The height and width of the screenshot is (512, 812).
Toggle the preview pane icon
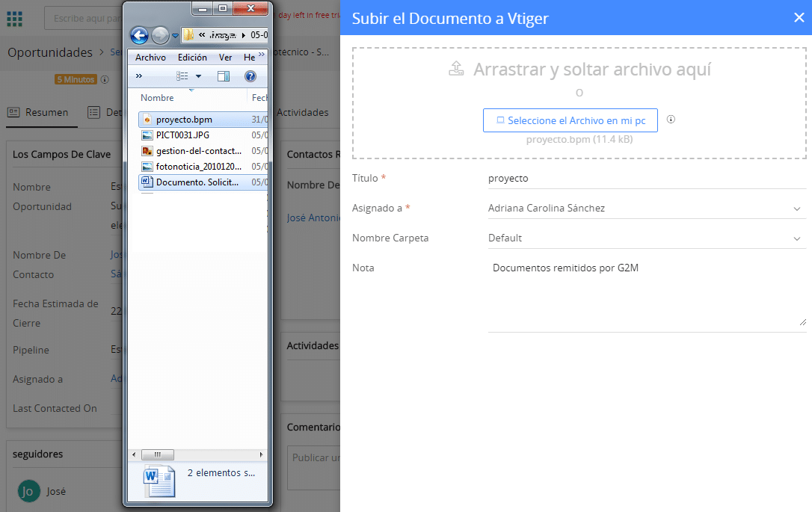coord(224,76)
